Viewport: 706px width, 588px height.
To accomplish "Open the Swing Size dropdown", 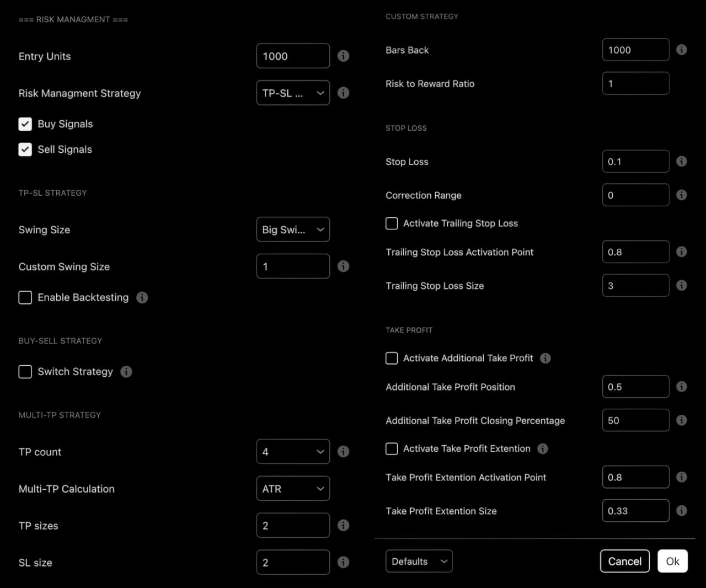I will pos(293,229).
